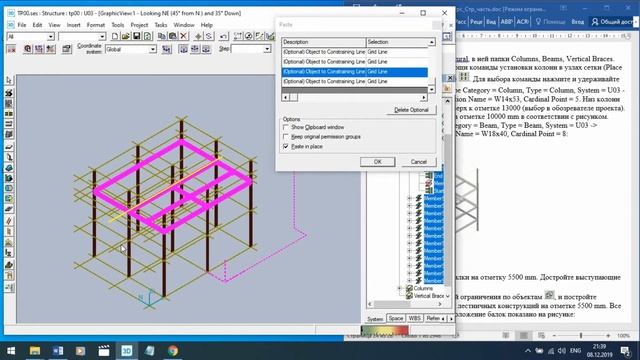Viewport: 640px width, 360px height.
Task: Open the empty second toolbar dropdown
Action: [x=102, y=37]
